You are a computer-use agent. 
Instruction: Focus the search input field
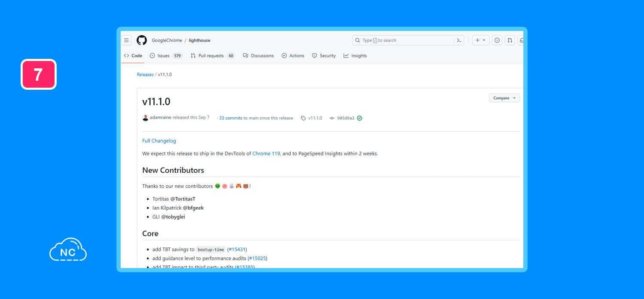pos(408,40)
